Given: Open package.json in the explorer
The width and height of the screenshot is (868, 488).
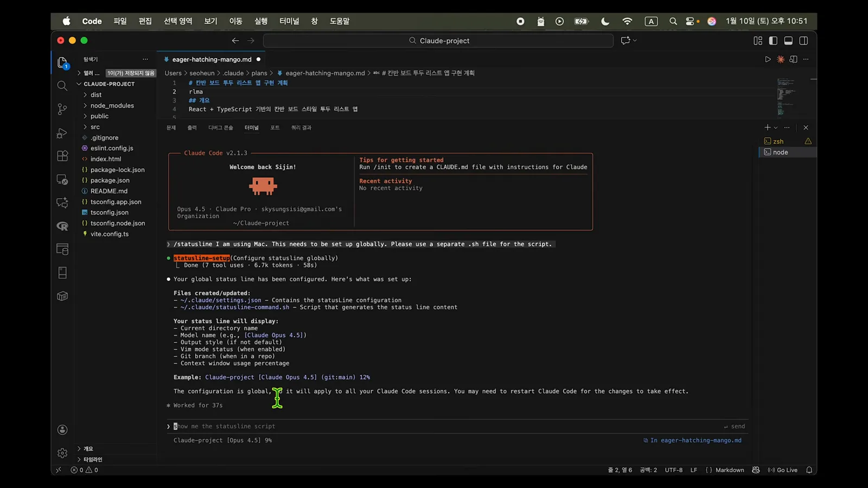Looking at the screenshot, I should click(x=110, y=181).
